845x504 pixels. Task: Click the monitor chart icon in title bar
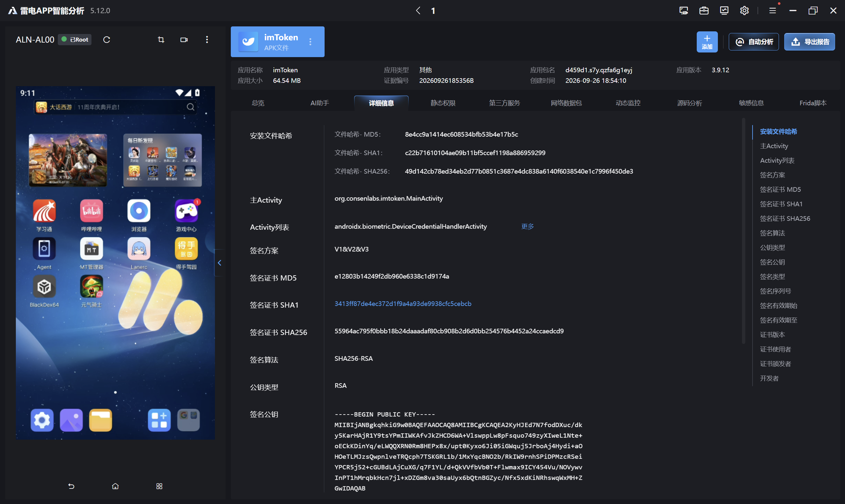click(724, 11)
